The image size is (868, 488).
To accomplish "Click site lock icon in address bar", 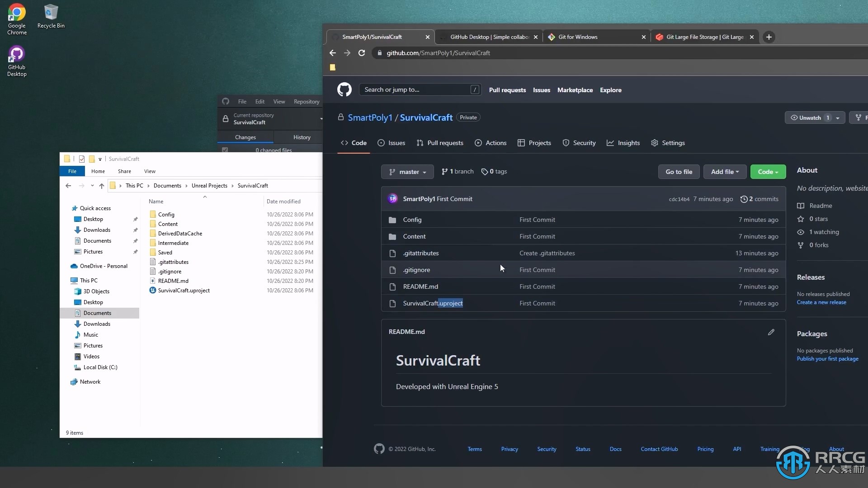I will 379,53.
